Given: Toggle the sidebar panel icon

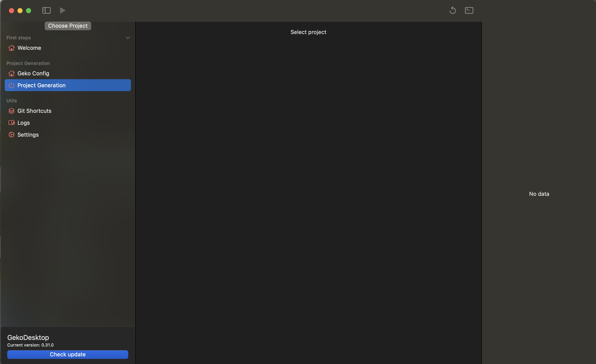Looking at the screenshot, I should (x=46, y=10).
